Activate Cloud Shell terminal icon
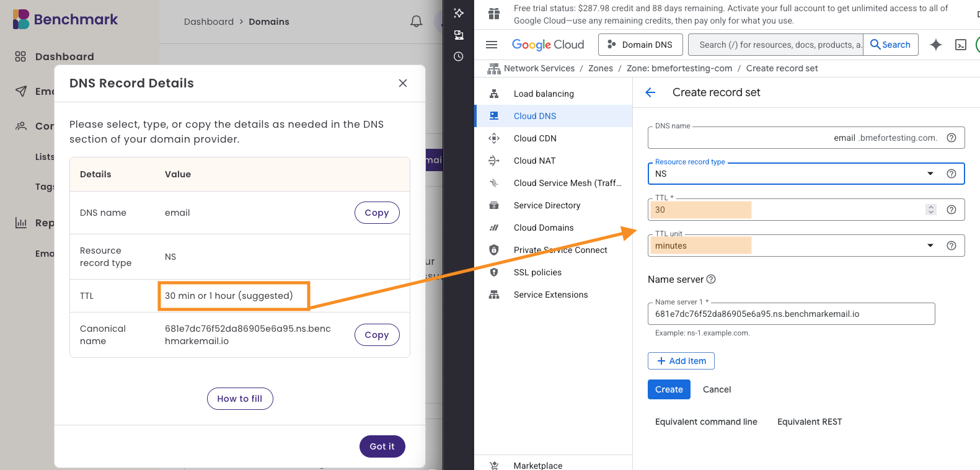Screen dimensions: 980x470 click(x=961, y=45)
